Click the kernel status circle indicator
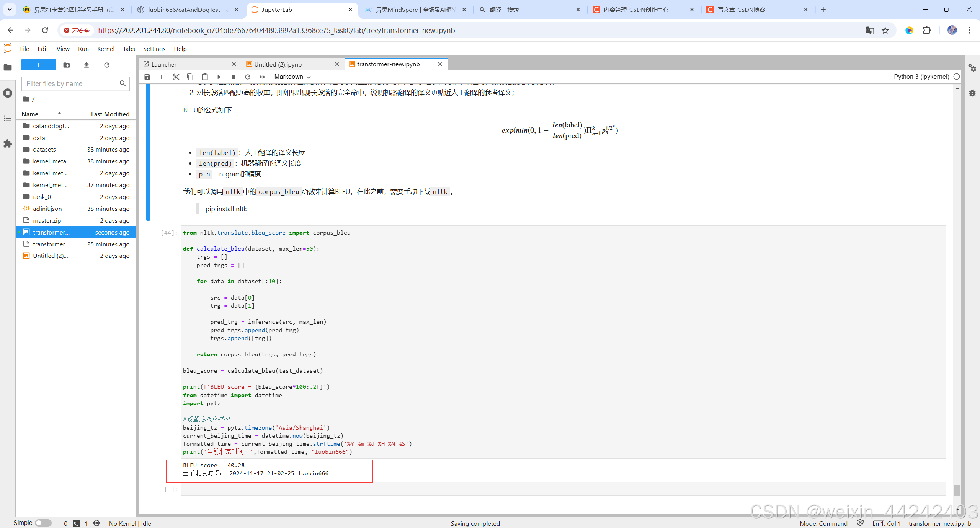This screenshot has height=528, width=980. 957,77
